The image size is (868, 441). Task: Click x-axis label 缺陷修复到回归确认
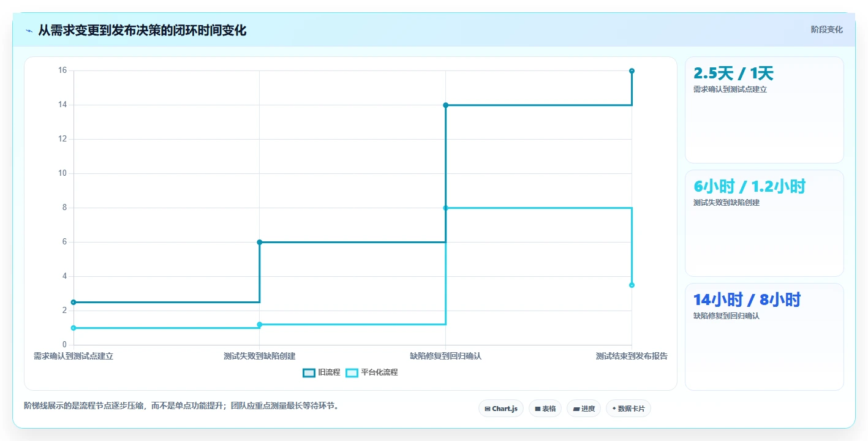point(446,356)
